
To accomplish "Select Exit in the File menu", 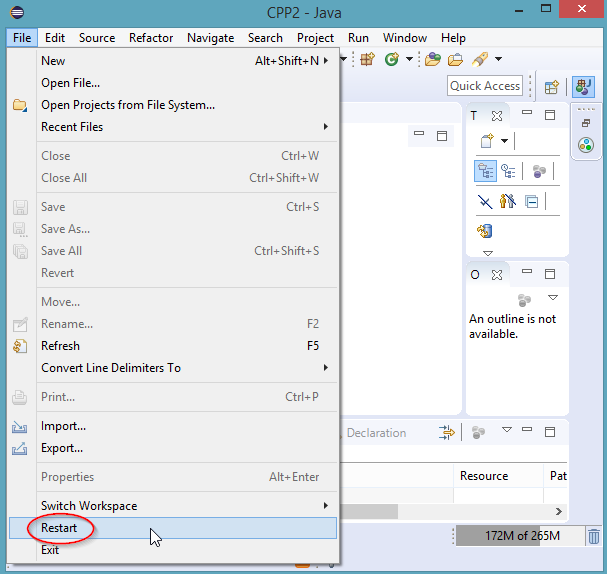I will (x=50, y=550).
